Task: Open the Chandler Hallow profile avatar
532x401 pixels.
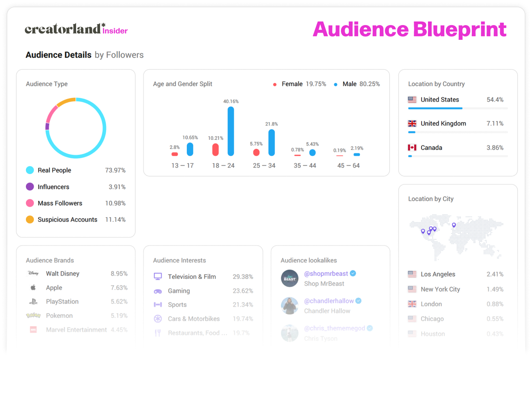Action: [x=290, y=306]
